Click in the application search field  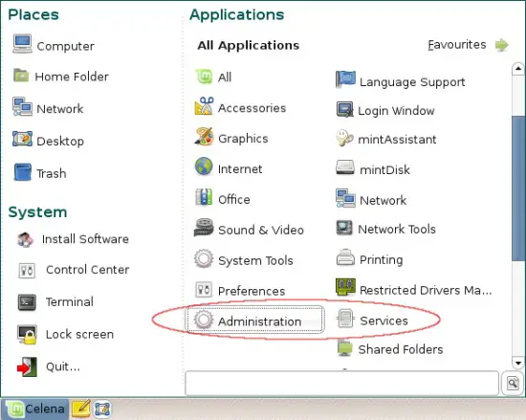tap(341, 383)
